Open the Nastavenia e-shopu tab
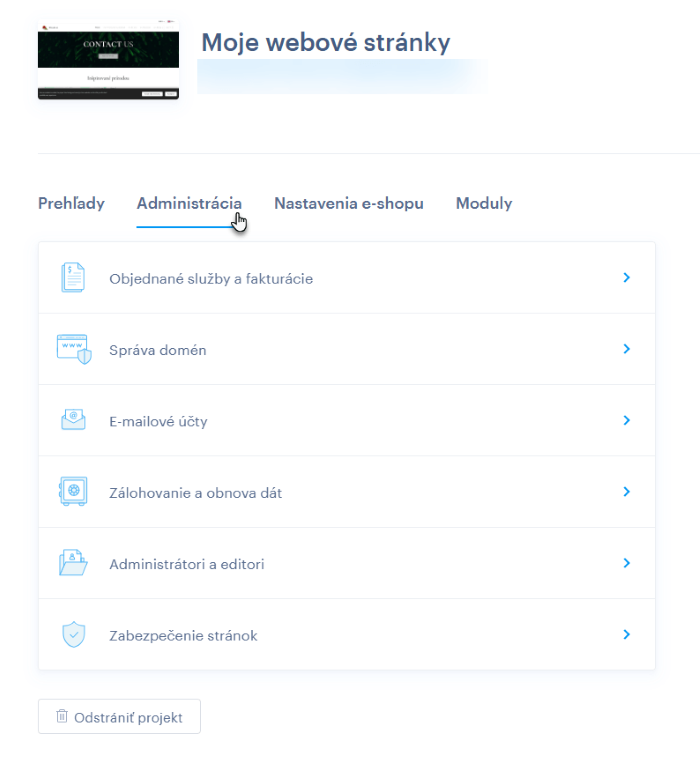700x757 pixels. pyautogui.click(x=349, y=204)
